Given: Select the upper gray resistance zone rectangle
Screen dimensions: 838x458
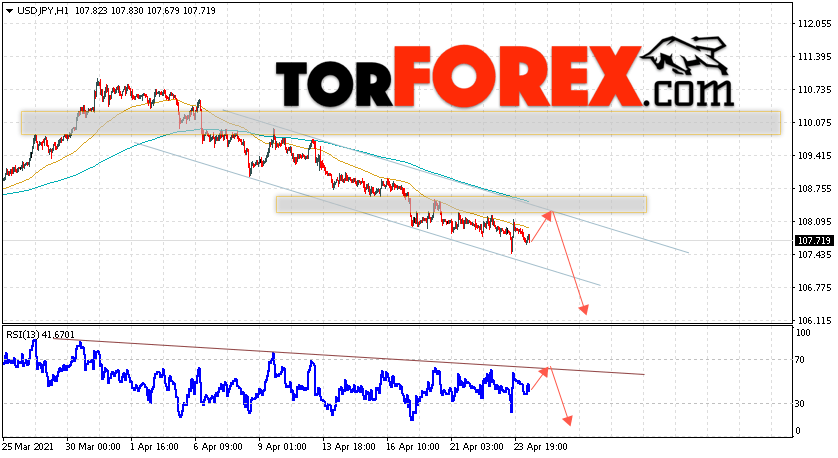Looking at the screenshot, I should pyautogui.click(x=401, y=122).
